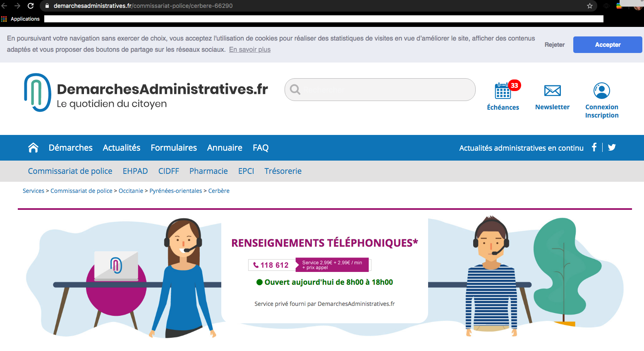Click the DemarchesAdministratives.fr paperclip logo
This screenshot has width=644, height=351.
pyautogui.click(x=36, y=92)
